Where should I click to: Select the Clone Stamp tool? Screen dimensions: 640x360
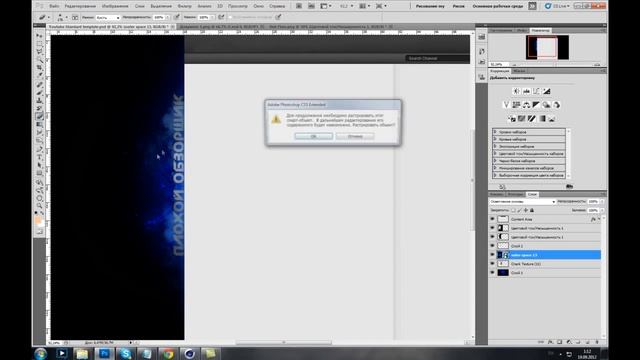tap(40, 100)
